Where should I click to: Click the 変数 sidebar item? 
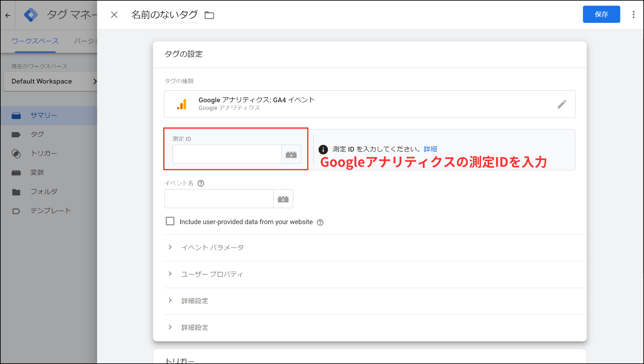49,172
